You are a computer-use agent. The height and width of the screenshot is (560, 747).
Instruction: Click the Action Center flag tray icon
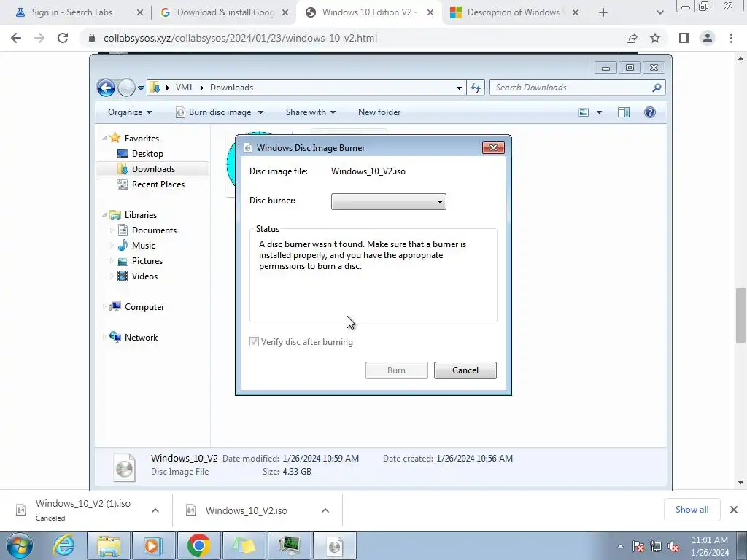click(638, 547)
